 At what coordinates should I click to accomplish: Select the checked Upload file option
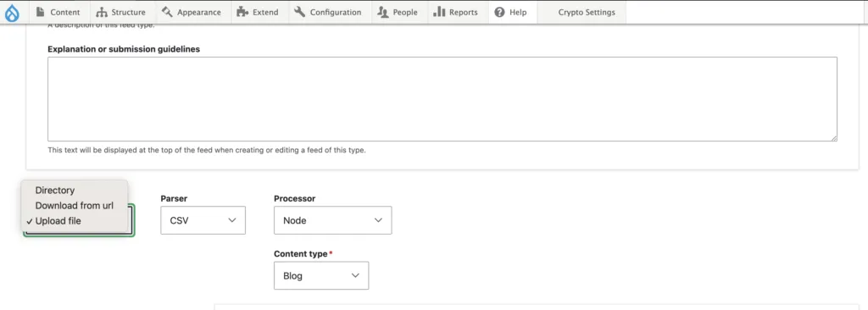[x=75, y=221]
